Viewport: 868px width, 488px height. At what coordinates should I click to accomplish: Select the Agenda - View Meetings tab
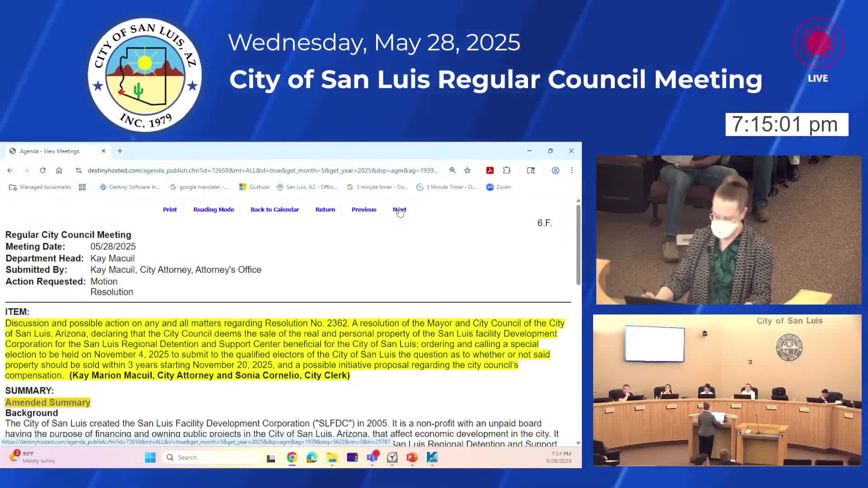click(x=50, y=151)
